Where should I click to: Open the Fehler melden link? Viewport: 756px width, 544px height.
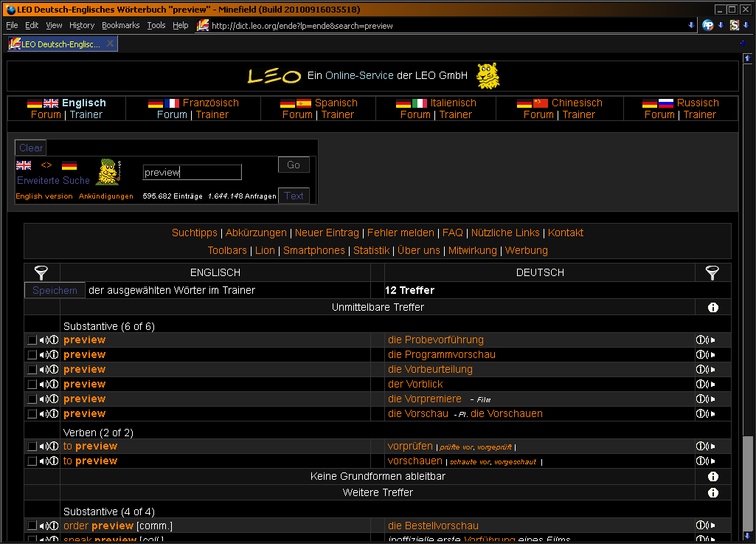(400, 232)
